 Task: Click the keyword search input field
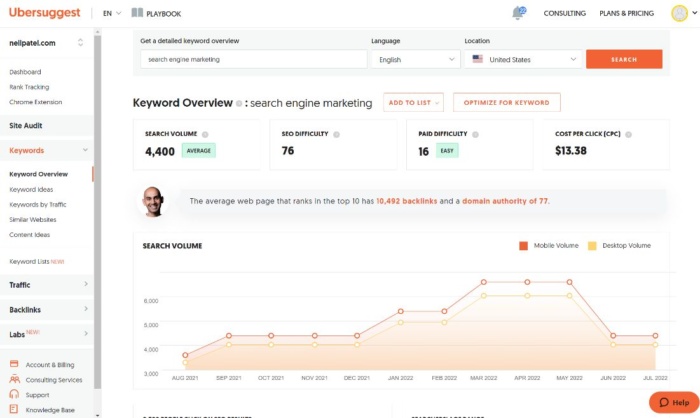tap(254, 59)
